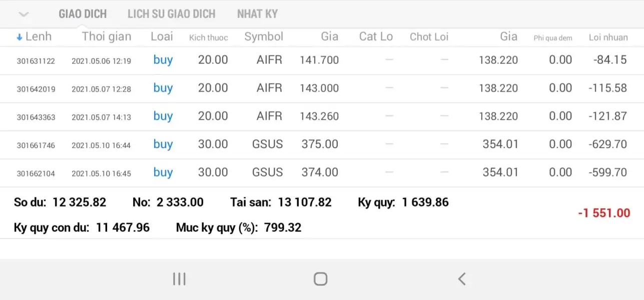Click the Chot Loi column header
This screenshot has height=300, width=644.
tap(429, 36)
